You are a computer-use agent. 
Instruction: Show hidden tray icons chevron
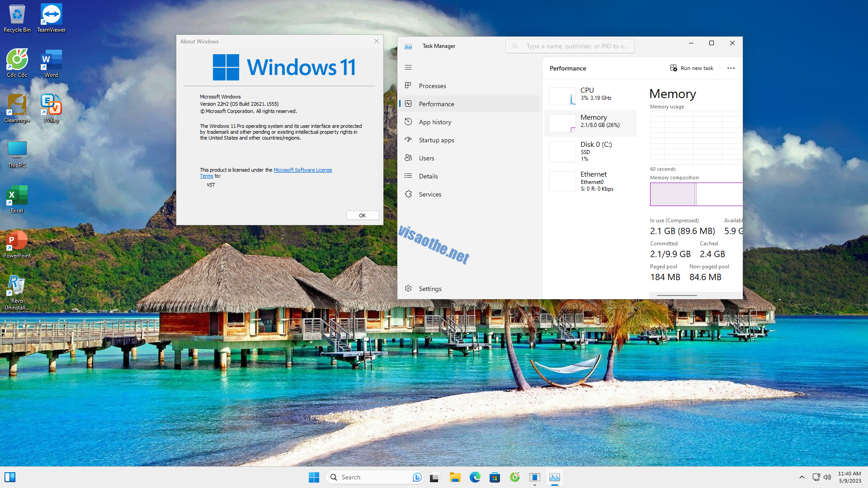click(802, 477)
